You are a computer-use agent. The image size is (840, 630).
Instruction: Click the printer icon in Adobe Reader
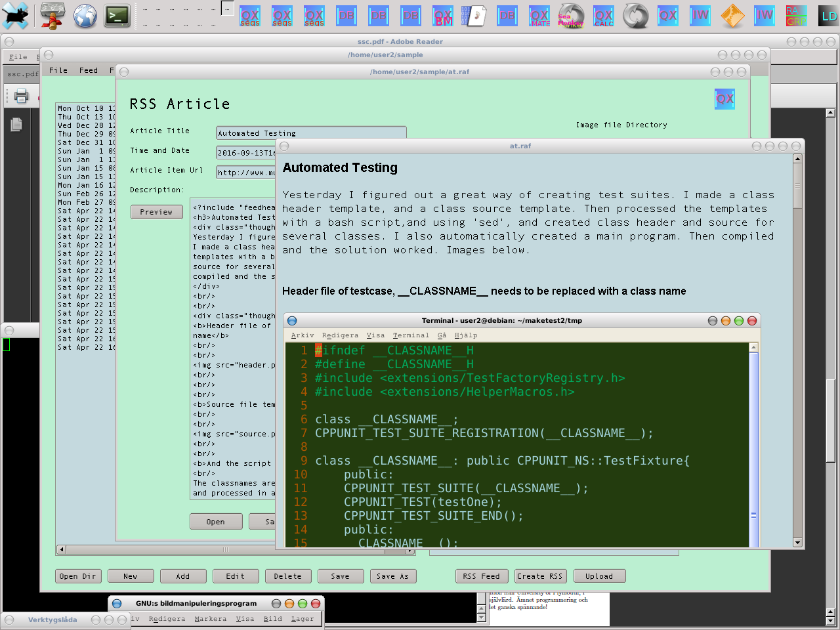22,96
